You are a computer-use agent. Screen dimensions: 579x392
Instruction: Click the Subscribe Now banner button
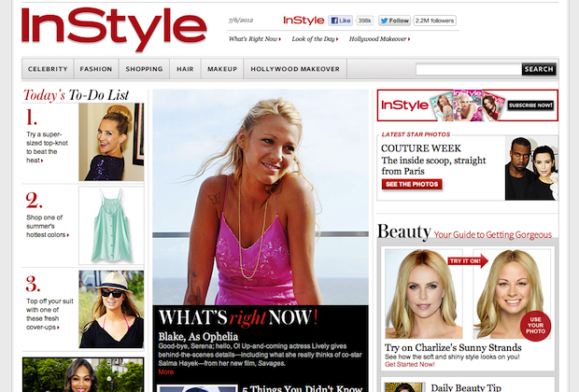click(x=530, y=105)
